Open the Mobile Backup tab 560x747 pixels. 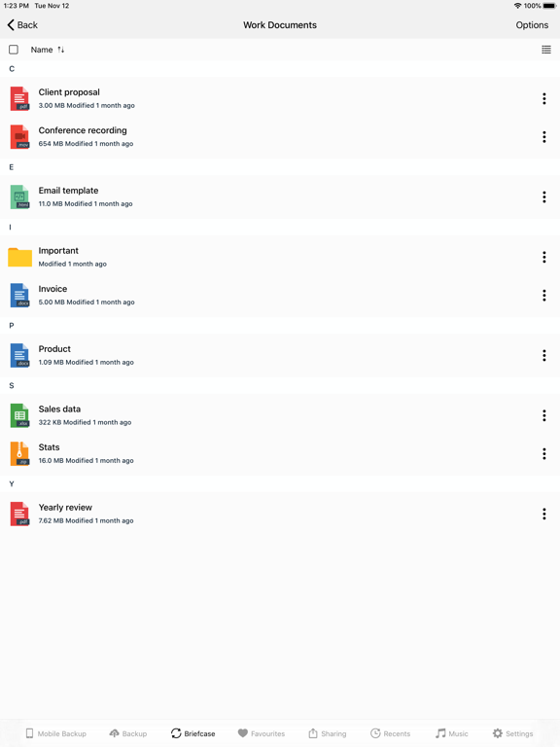pyautogui.click(x=55, y=733)
